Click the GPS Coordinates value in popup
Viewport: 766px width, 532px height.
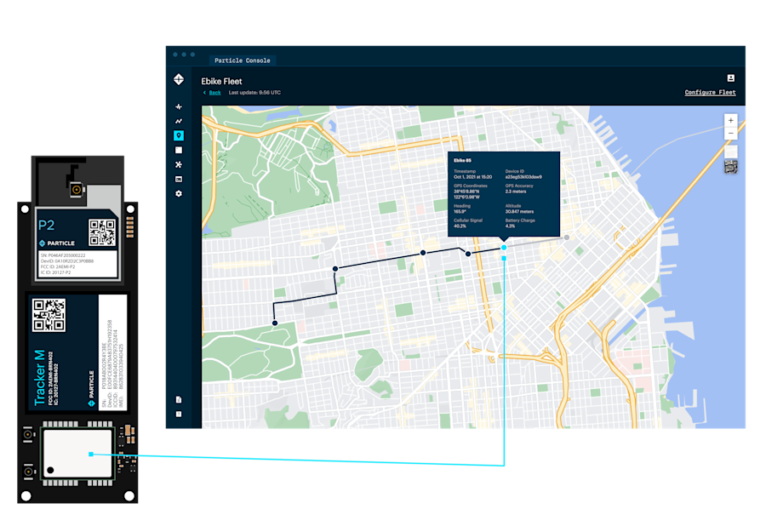(466, 194)
